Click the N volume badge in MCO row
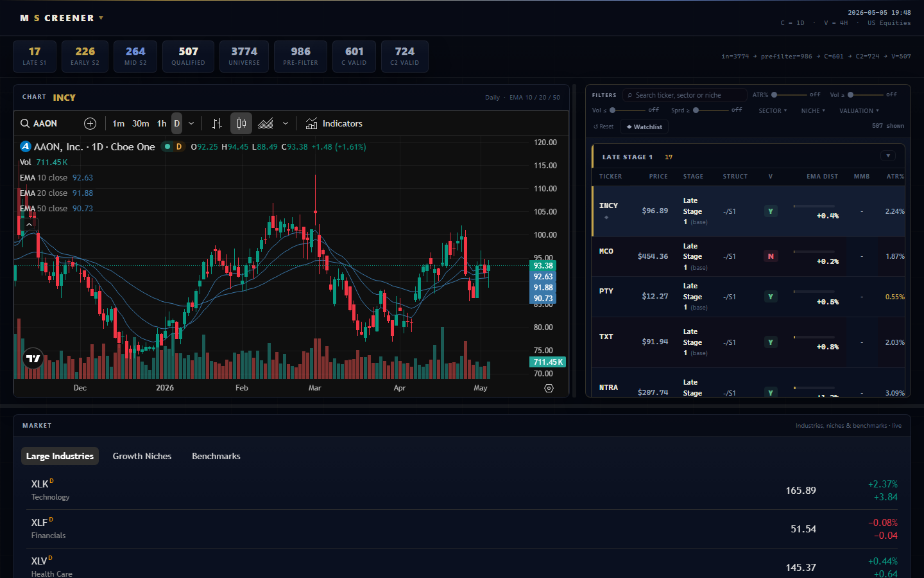This screenshot has height=578, width=924. point(771,256)
